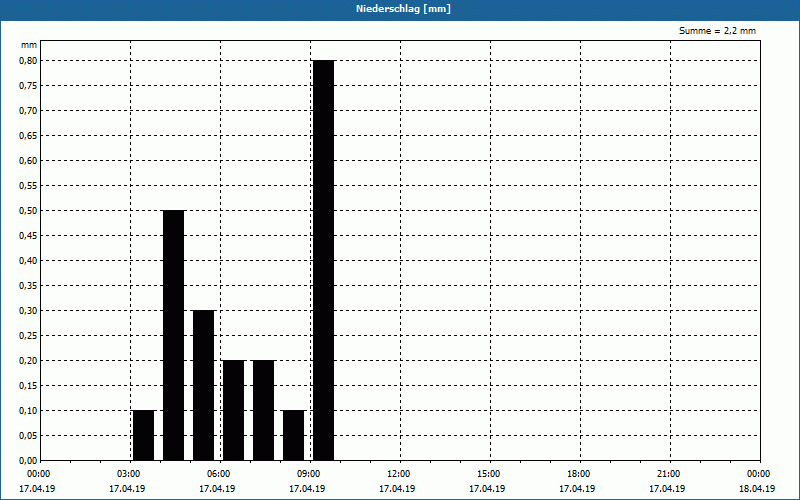Click the 0,80 y-axis value
The height and width of the screenshot is (500, 800).
[x=28, y=61]
